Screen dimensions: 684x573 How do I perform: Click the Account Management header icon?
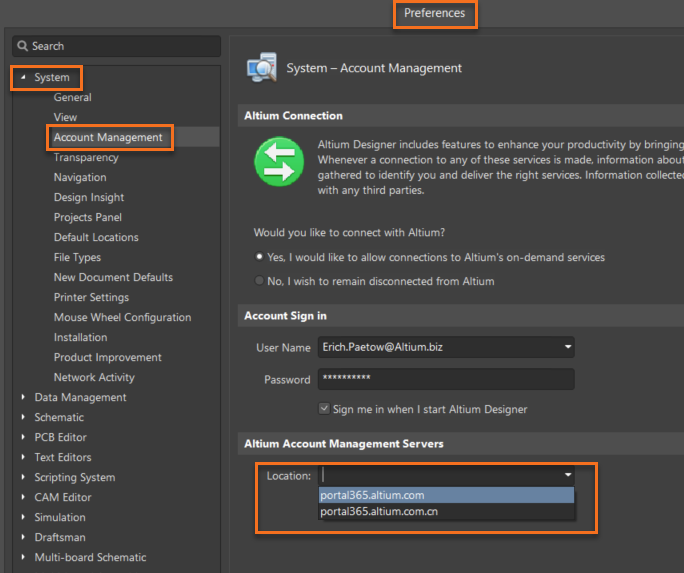click(x=261, y=67)
